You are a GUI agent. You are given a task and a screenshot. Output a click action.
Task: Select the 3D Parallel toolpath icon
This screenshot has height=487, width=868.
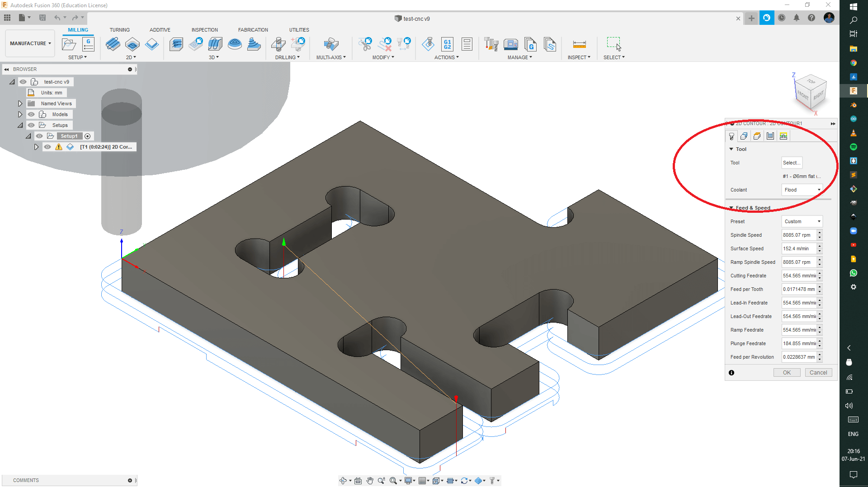[x=215, y=44]
